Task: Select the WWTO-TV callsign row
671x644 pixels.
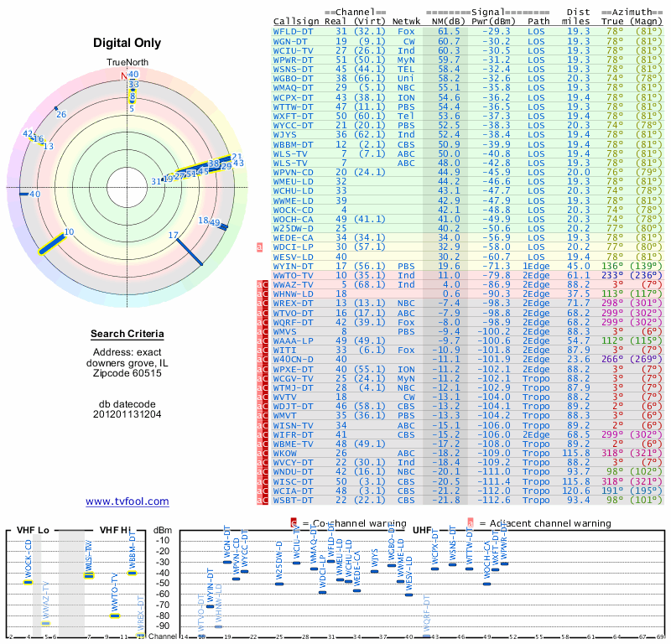Action: (293, 275)
